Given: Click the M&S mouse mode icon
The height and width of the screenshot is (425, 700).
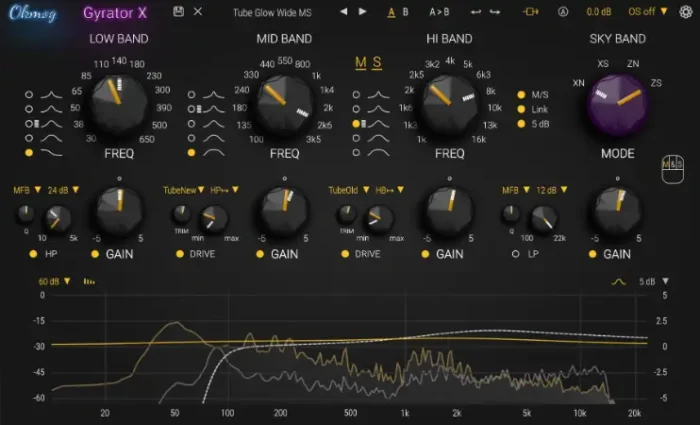Looking at the screenshot, I should coord(671,169).
